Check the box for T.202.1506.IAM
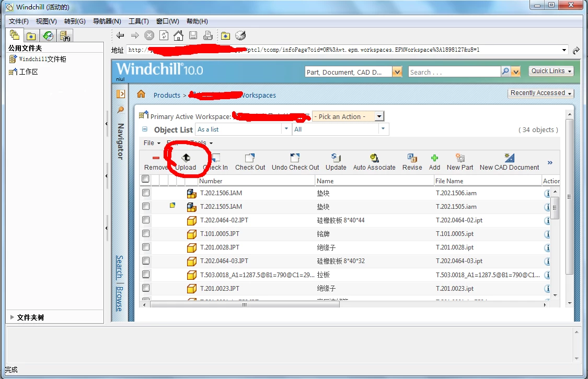 tap(146, 193)
